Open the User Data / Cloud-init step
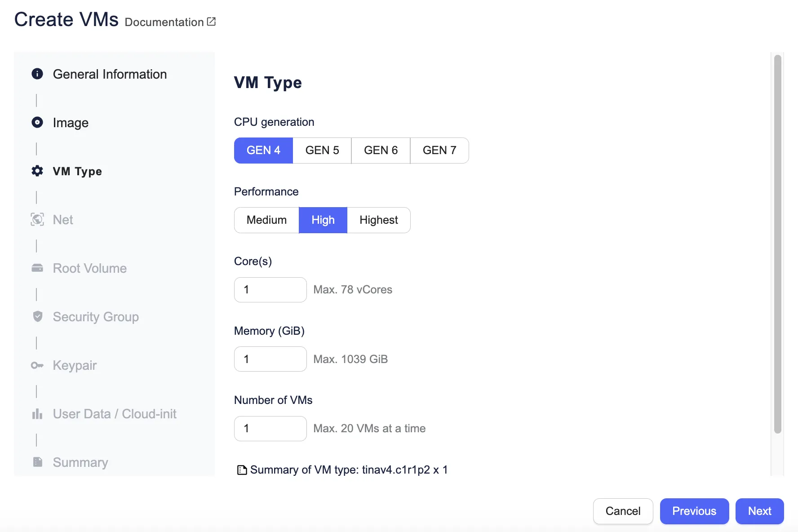Viewport: 798px width, 532px height. click(x=114, y=413)
